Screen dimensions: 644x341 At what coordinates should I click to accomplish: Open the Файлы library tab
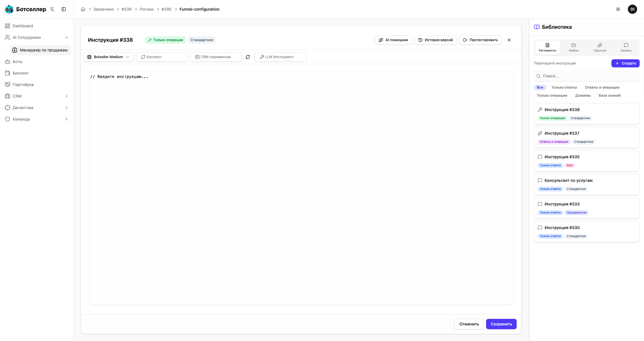click(573, 47)
